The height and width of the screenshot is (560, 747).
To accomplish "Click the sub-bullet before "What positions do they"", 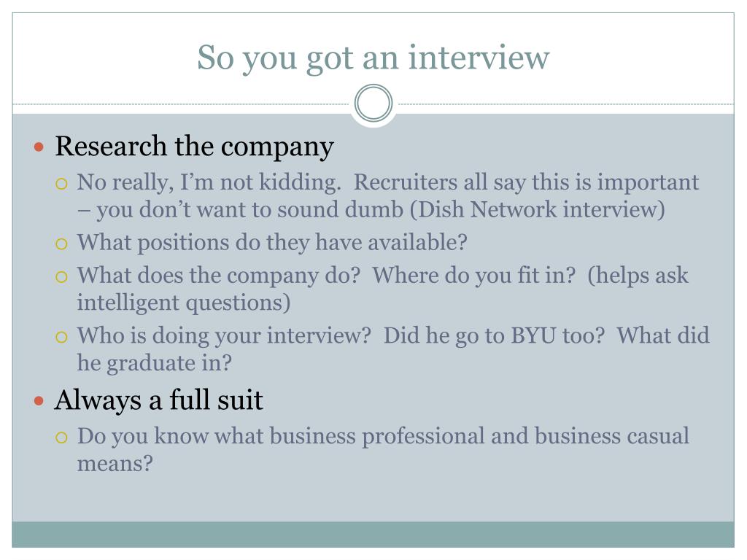I will pos(61,244).
